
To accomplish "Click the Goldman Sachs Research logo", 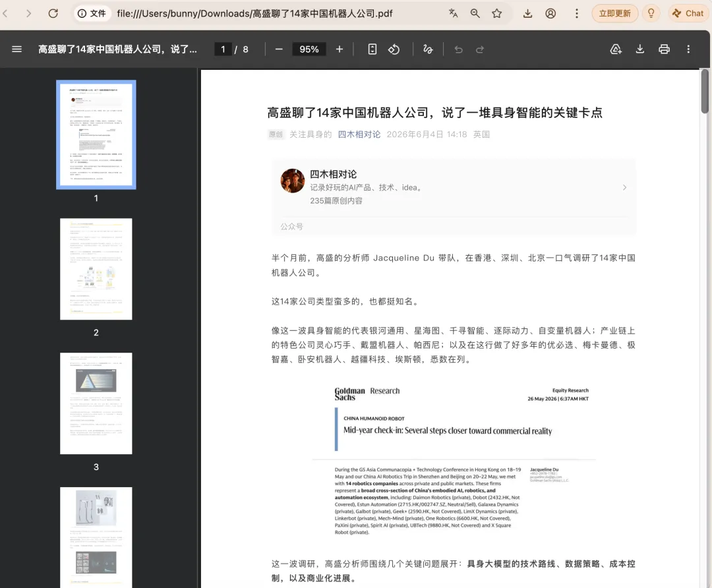I will click(367, 394).
